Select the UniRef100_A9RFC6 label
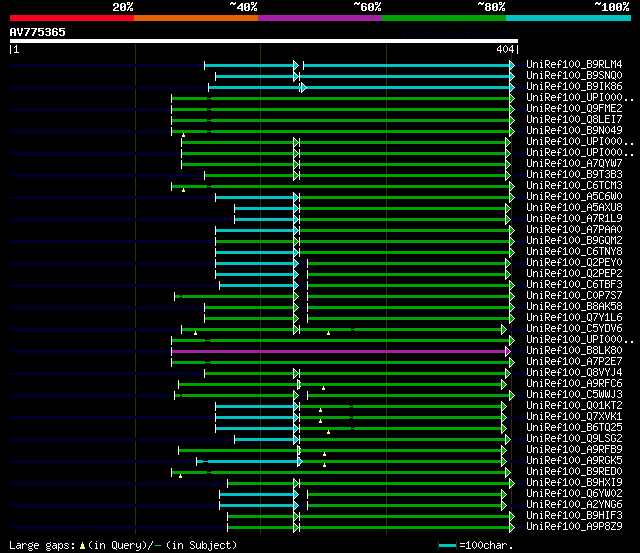This screenshot has height=553, width=640. click(574, 384)
